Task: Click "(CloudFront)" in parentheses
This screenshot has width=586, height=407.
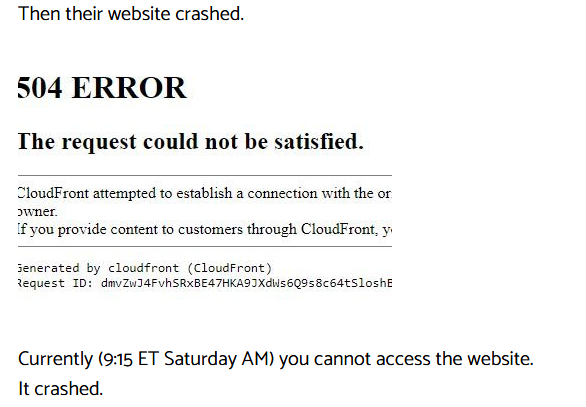Action: [x=229, y=268]
